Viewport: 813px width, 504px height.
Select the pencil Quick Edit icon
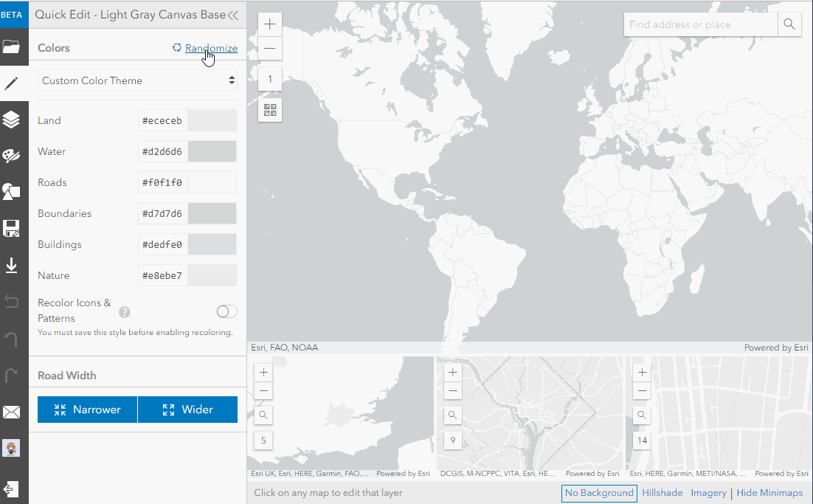[11, 83]
